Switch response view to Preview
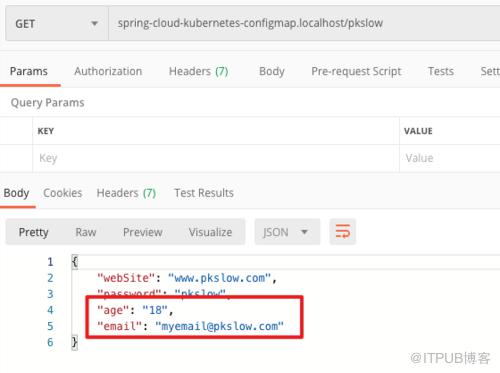This screenshot has height=373, width=500. pyautogui.click(x=143, y=232)
